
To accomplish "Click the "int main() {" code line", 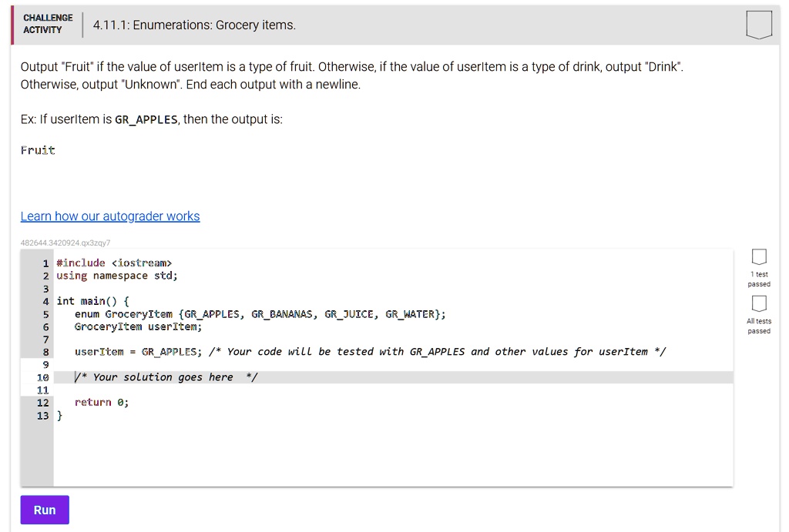I will pos(93,301).
